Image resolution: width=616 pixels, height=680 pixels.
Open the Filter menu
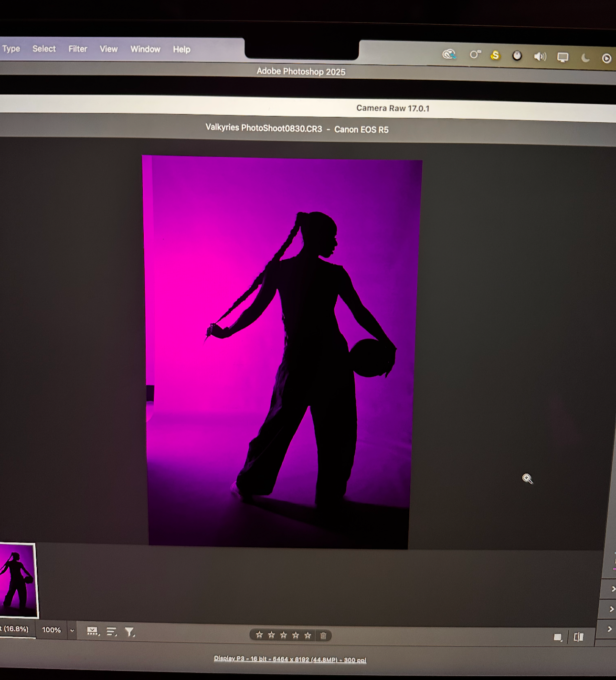[77, 49]
